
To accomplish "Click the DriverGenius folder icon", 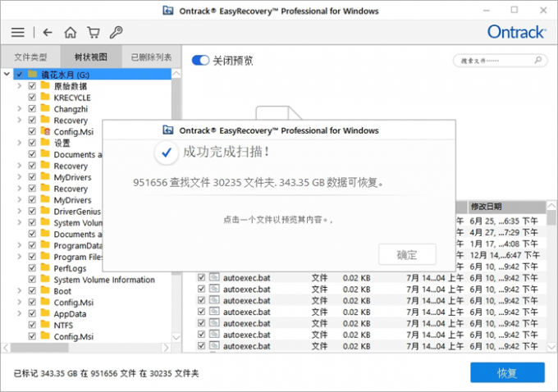I will pos(45,211).
